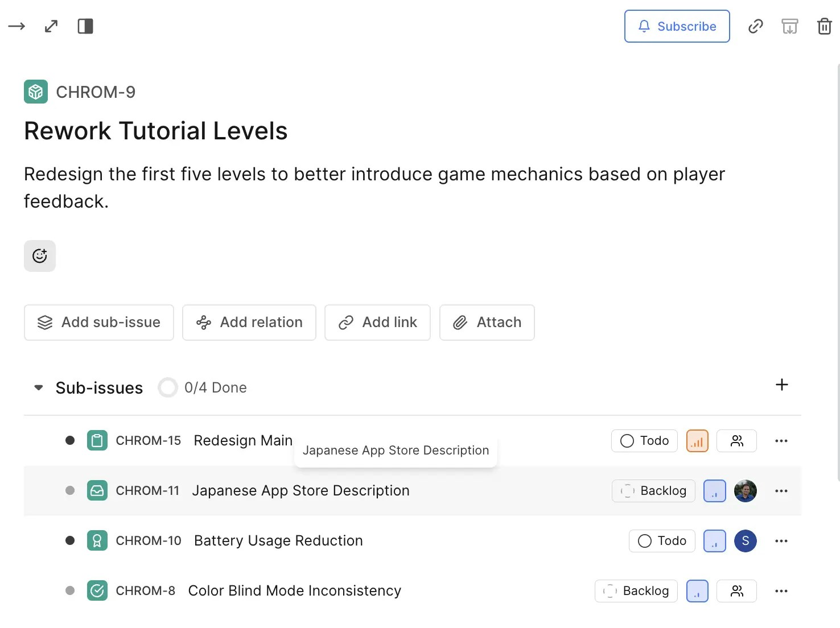Click the CHROM-10 identifier text
The width and height of the screenshot is (840, 628).
(149, 541)
